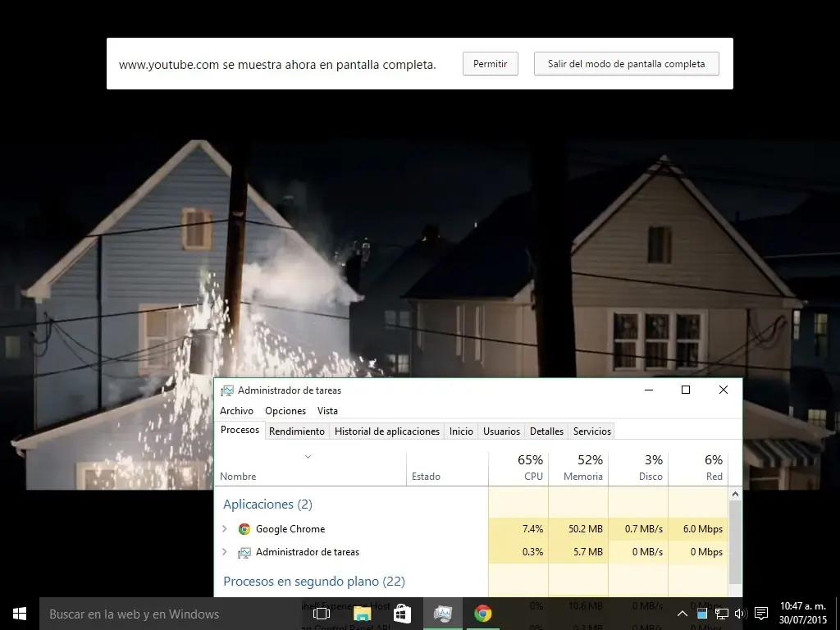Screen dimensions: 840x630
Task: Click Google Chrome taskbar icon
Action: (482, 614)
